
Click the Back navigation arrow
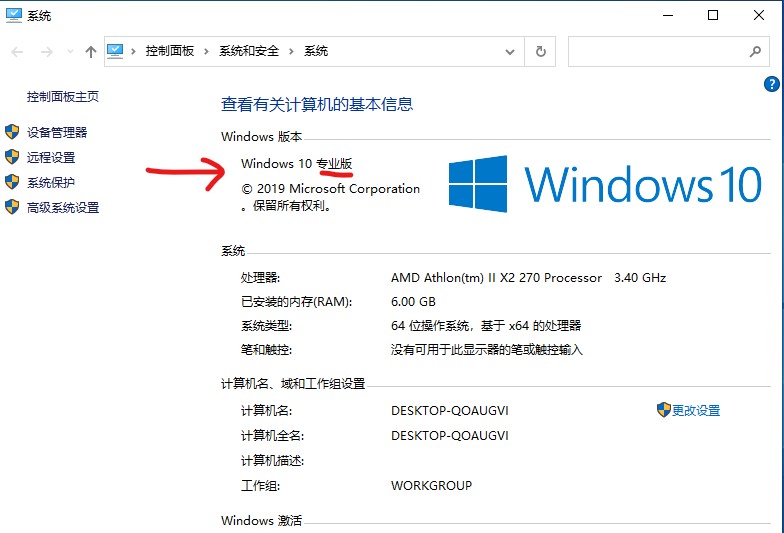coord(17,52)
